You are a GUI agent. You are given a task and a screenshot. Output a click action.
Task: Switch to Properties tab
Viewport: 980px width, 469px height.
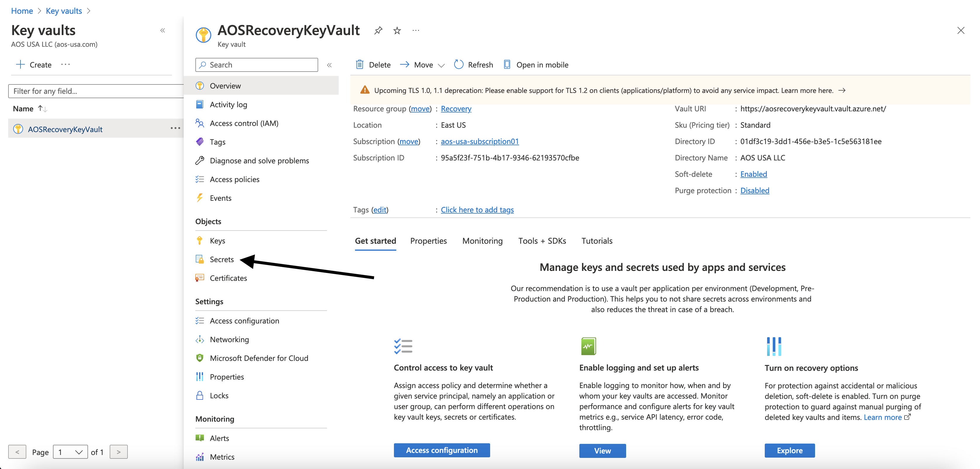[x=428, y=241]
